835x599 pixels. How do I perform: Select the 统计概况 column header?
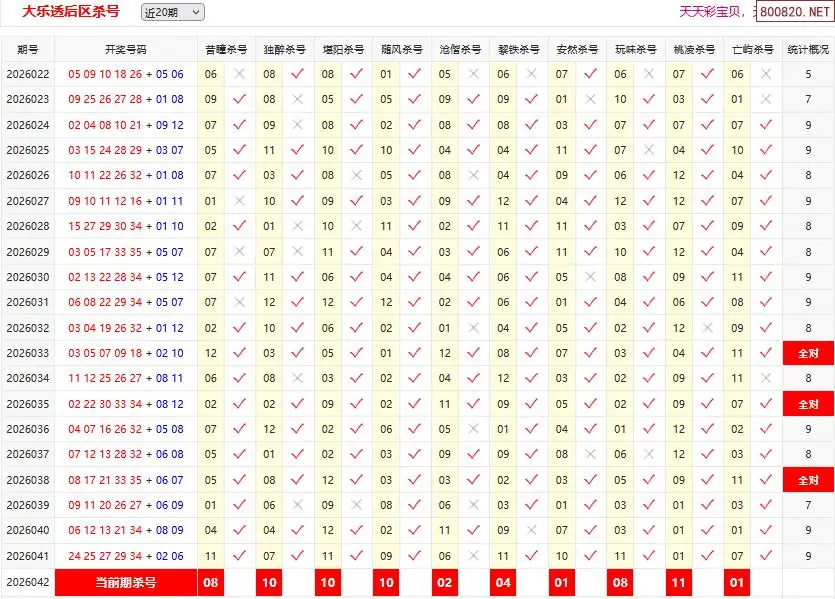point(808,49)
